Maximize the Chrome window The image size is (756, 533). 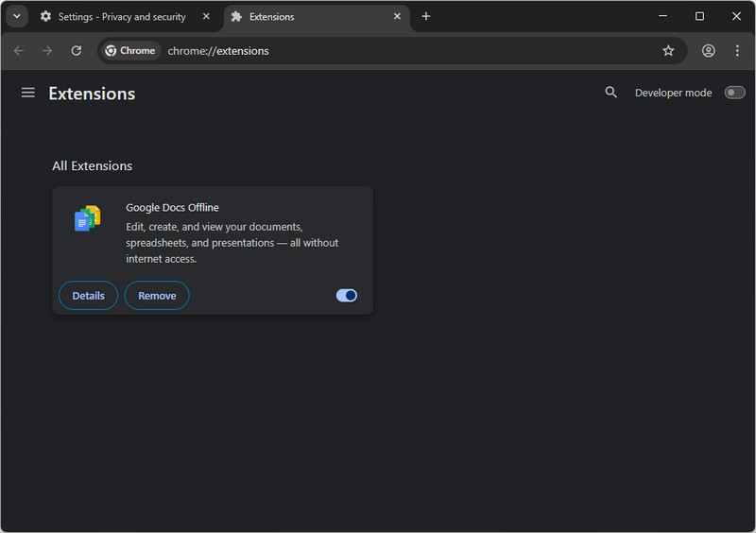[x=699, y=16]
